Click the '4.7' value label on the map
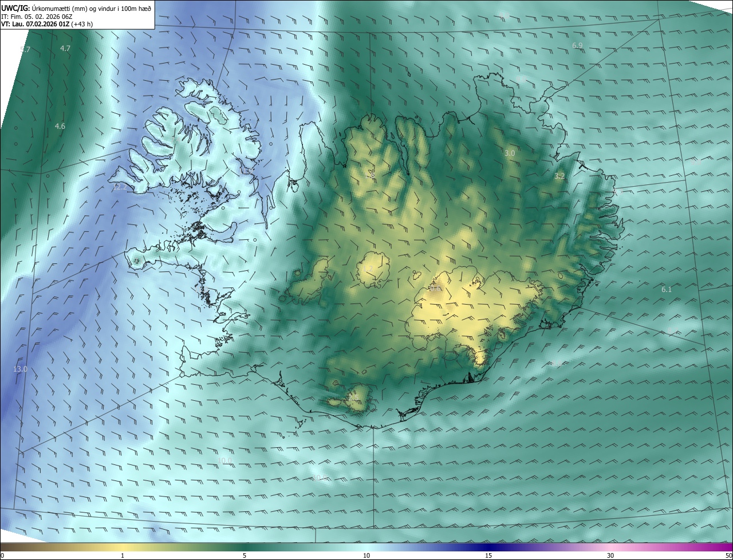Screen dimensions: 733x560 coord(65,49)
